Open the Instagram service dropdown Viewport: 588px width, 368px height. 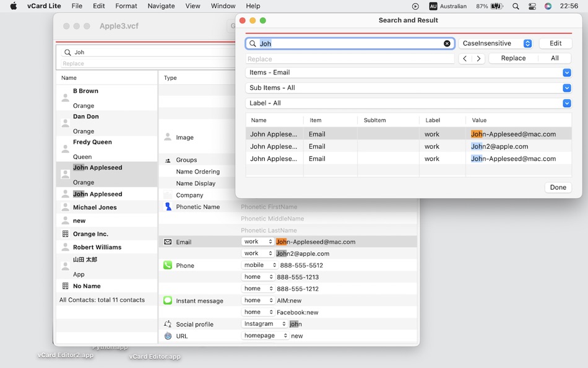pos(264,323)
